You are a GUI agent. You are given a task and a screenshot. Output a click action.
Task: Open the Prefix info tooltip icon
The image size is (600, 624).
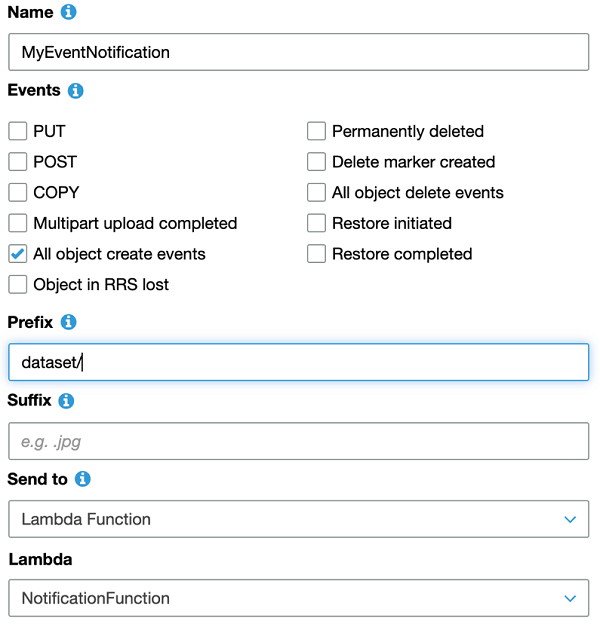coord(68,322)
